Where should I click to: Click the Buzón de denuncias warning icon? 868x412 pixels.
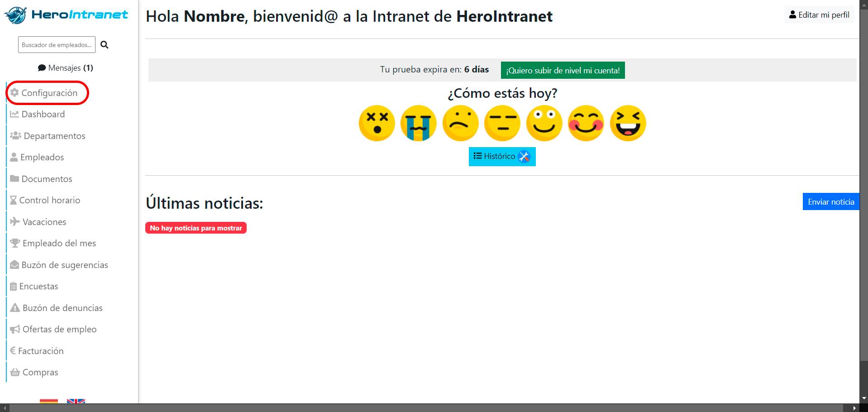point(15,307)
